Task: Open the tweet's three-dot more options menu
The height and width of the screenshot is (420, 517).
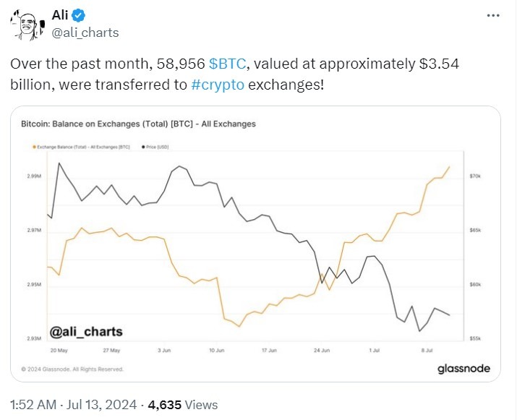Action: pos(492,15)
